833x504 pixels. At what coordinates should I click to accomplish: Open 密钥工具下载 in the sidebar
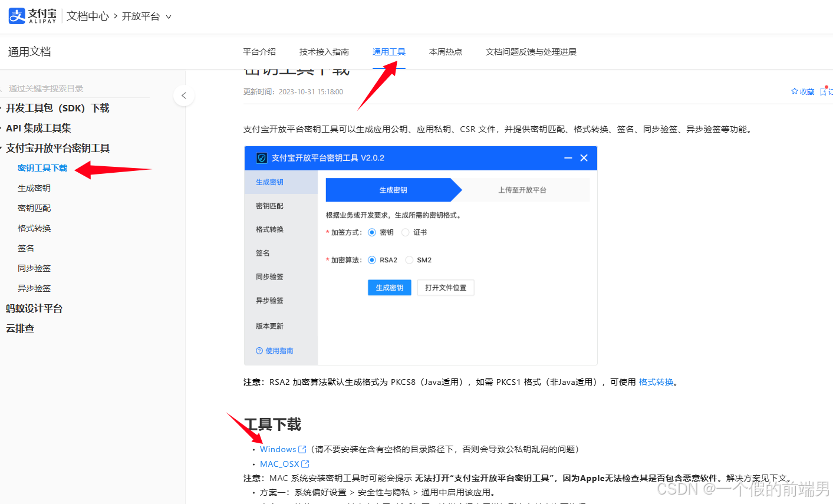42,168
